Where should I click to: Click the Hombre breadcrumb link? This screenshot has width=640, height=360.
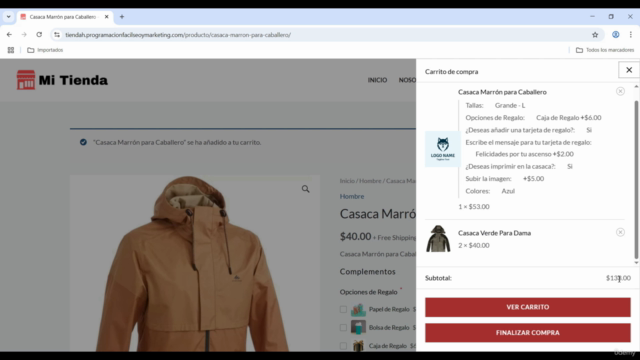370,180
